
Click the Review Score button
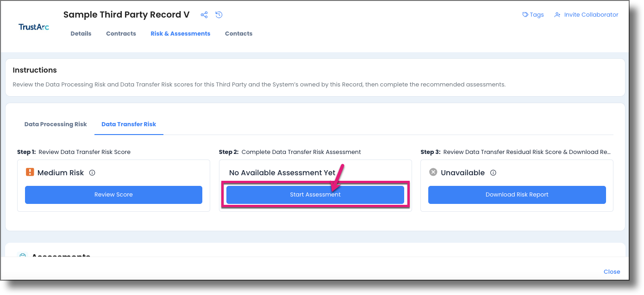tap(113, 195)
